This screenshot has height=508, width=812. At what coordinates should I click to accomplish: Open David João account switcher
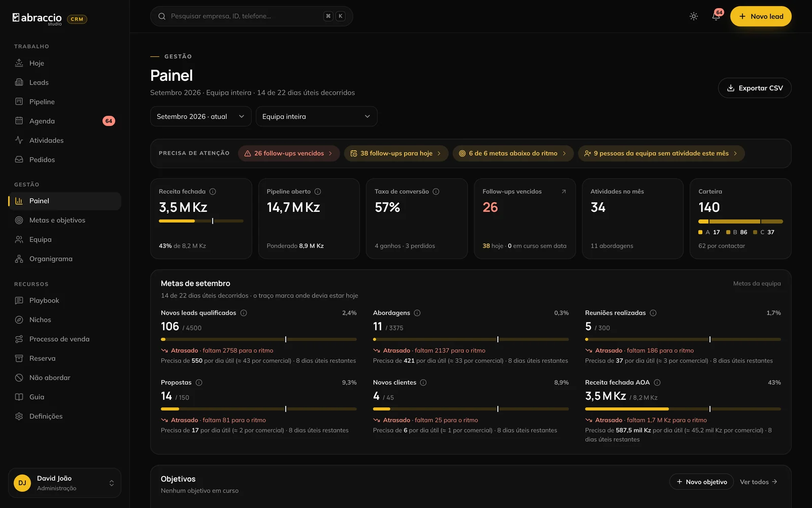[x=64, y=483]
